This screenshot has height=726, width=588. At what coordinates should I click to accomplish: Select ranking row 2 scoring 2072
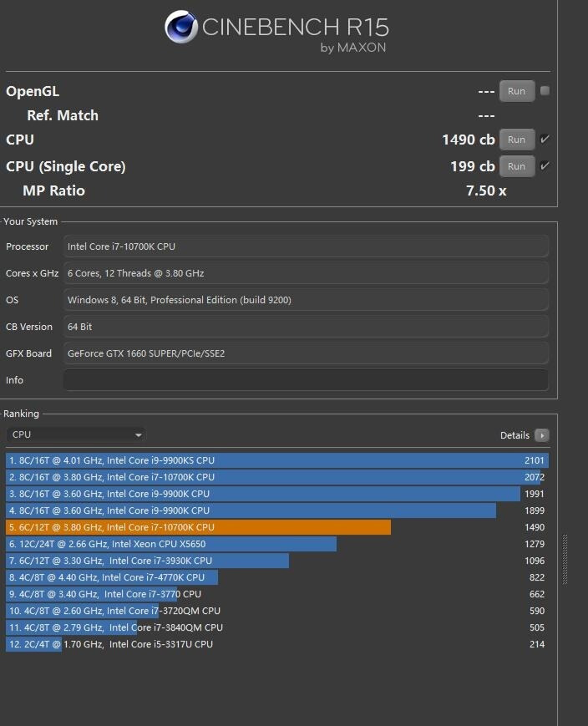pyautogui.click(x=276, y=477)
